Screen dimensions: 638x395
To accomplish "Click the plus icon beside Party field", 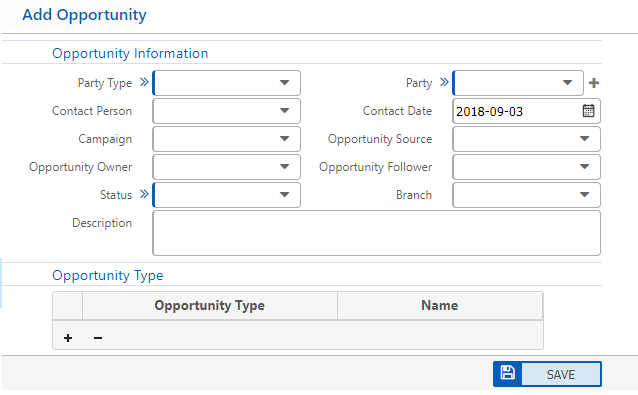I will click(x=594, y=83).
